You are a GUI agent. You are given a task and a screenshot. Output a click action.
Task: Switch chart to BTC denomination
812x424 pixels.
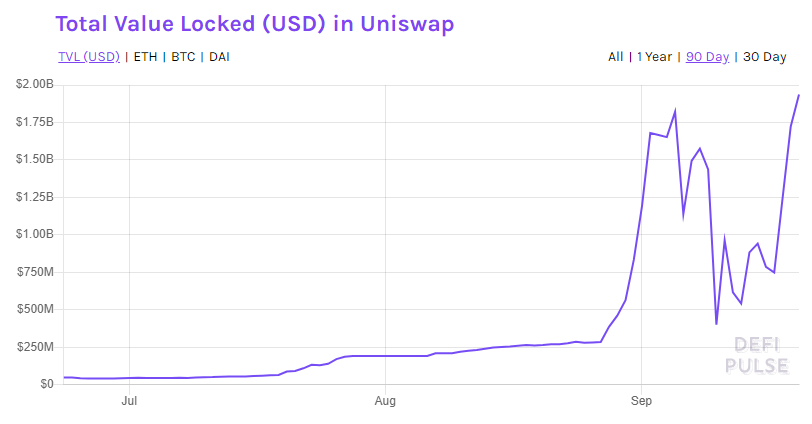(x=183, y=57)
